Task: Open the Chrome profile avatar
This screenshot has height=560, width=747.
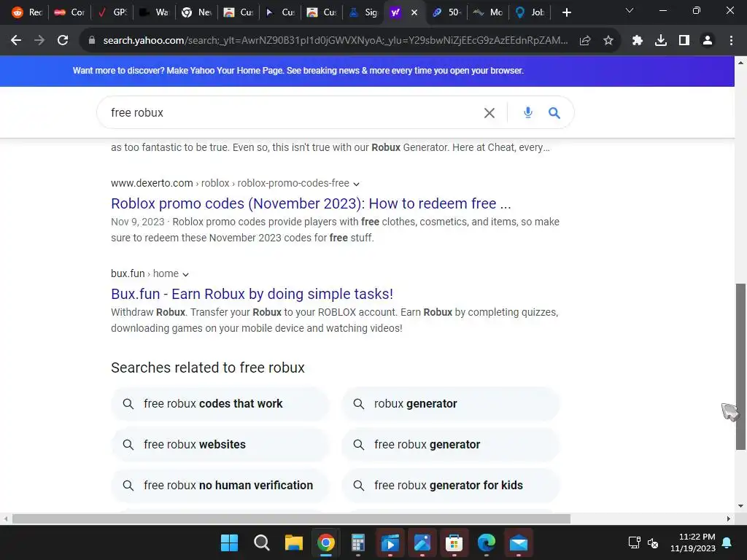Action: click(708, 41)
